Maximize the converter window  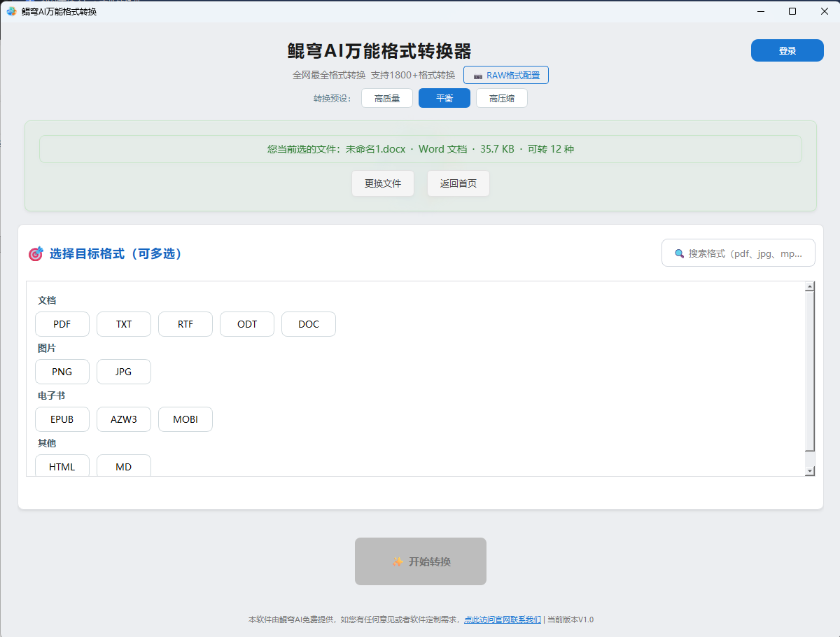[792, 11]
